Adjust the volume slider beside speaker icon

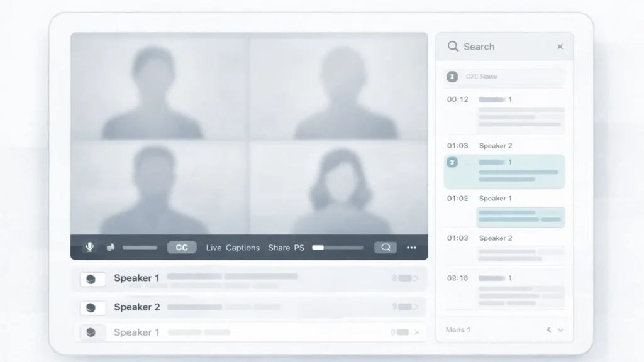tap(140, 248)
